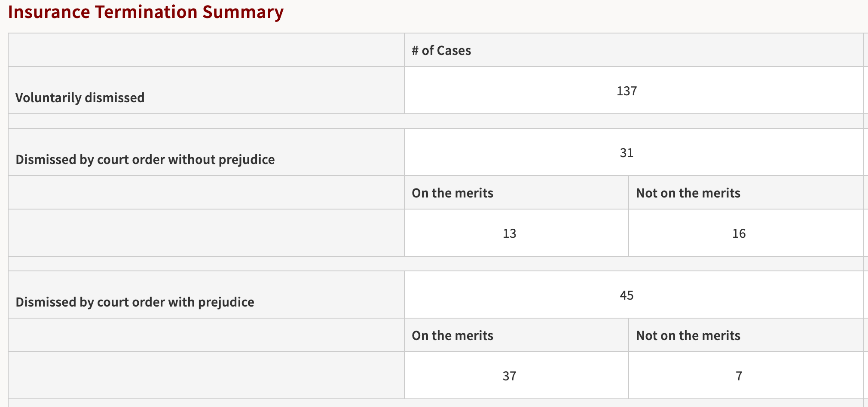
Task: Select the cell showing 13
Action: pos(516,233)
